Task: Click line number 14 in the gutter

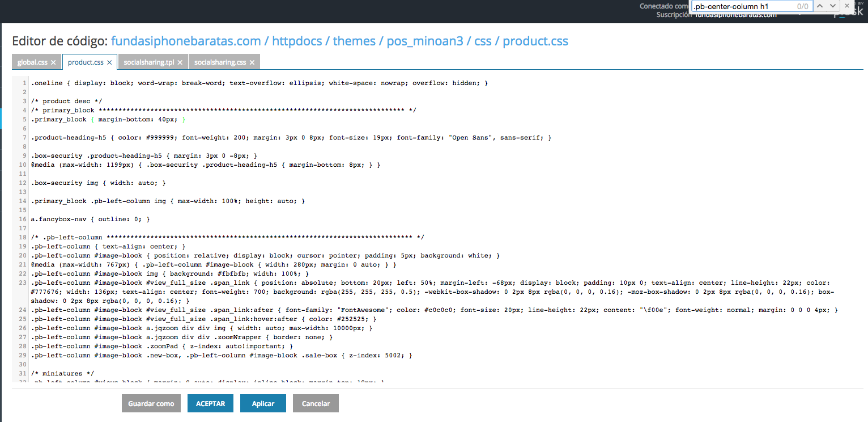Action: pyautogui.click(x=23, y=201)
